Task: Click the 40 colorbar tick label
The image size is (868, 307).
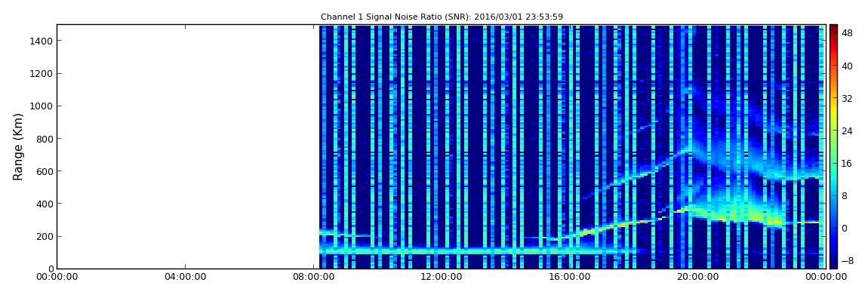Action: pos(847,66)
